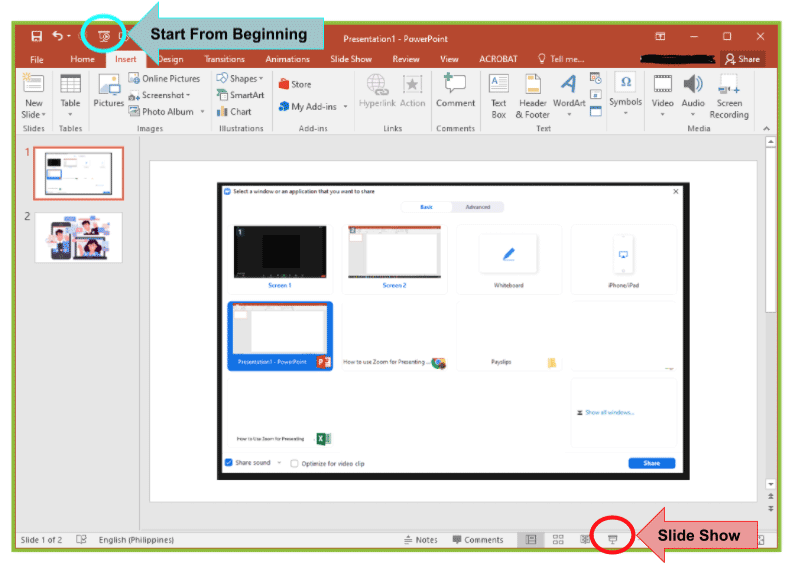The height and width of the screenshot is (567, 796).
Task: Insert Pictures from this device
Action: 108,90
